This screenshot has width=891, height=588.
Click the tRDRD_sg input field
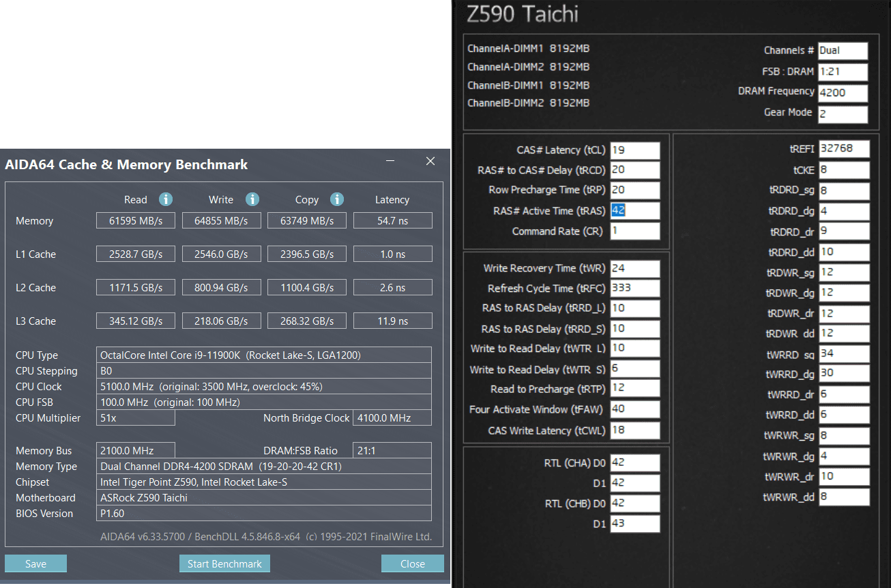point(845,191)
